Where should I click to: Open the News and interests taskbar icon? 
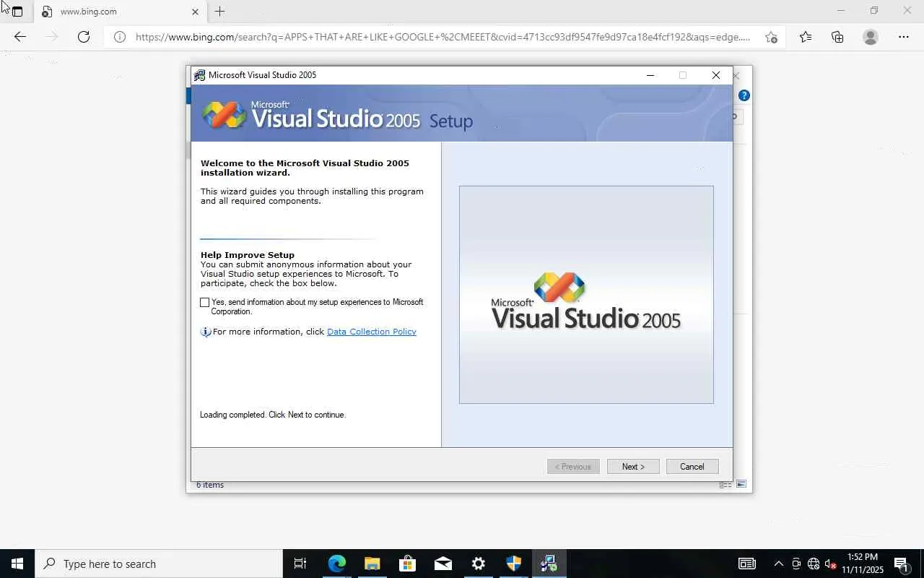tap(747, 564)
